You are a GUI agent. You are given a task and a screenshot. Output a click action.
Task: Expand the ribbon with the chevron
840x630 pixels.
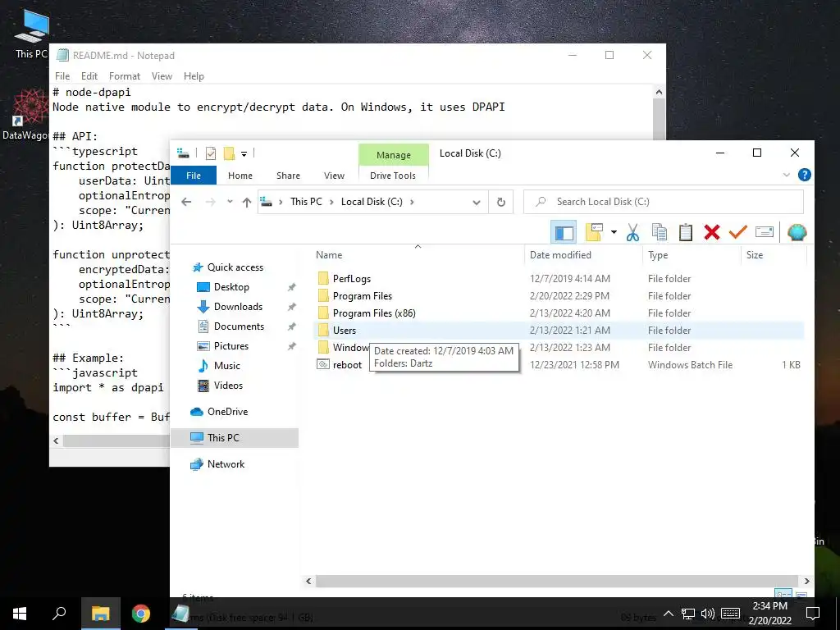pyautogui.click(x=787, y=175)
